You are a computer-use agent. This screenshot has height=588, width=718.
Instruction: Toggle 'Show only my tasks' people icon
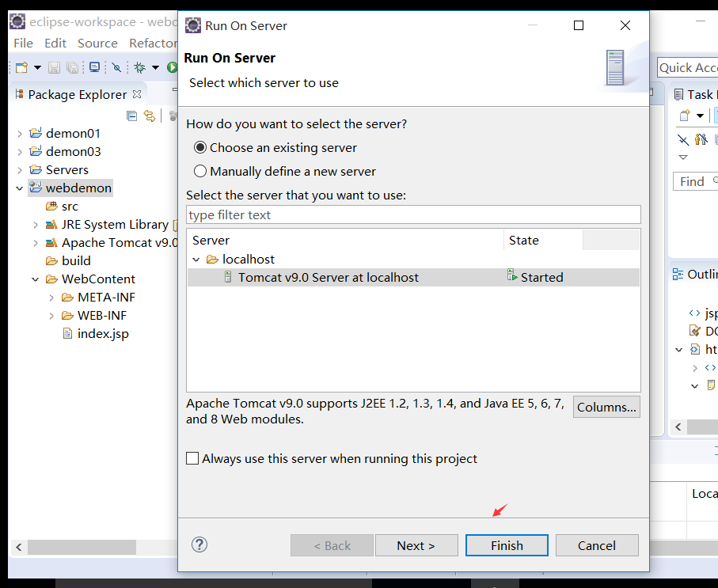(x=701, y=138)
